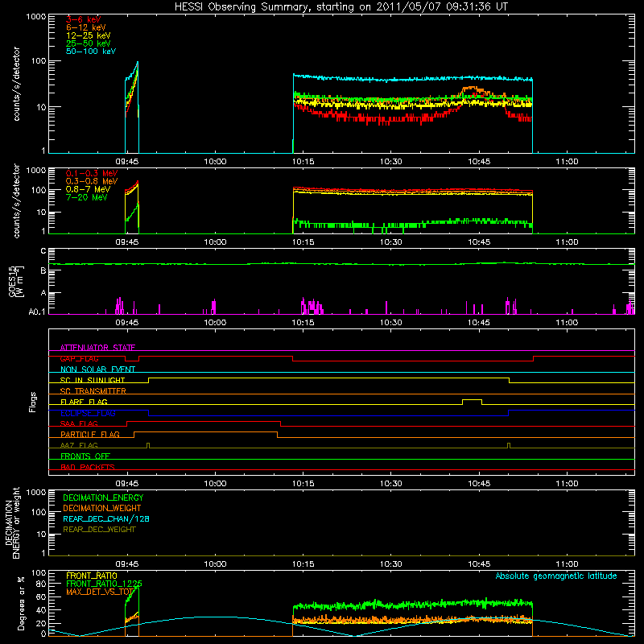Select the 3-6 keV legend label

pyautogui.click(x=83, y=19)
